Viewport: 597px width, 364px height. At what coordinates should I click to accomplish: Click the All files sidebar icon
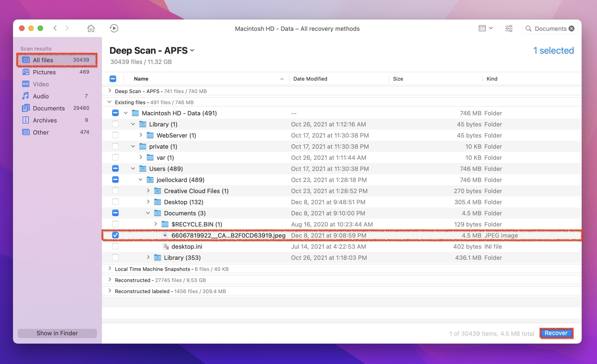coord(26,60)
